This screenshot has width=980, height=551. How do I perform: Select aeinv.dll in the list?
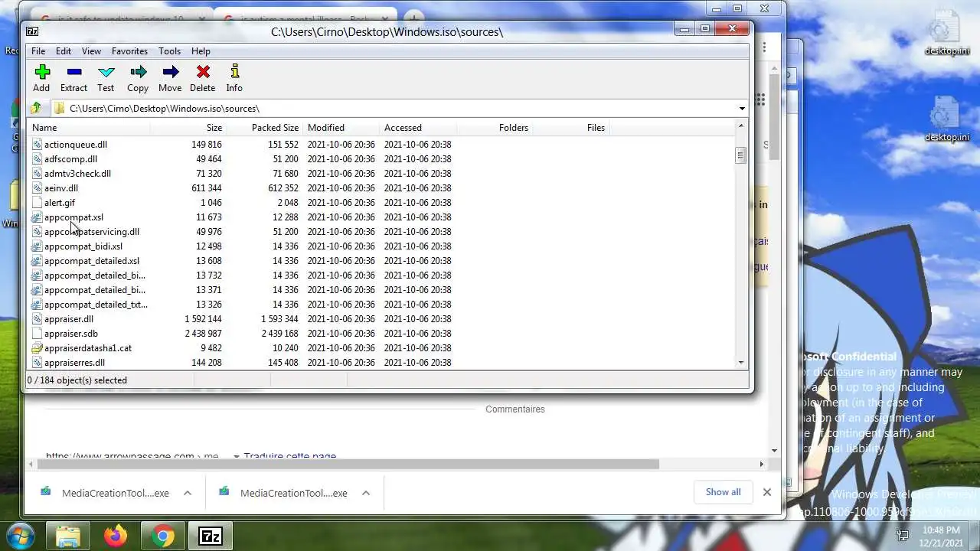[61, 188]
